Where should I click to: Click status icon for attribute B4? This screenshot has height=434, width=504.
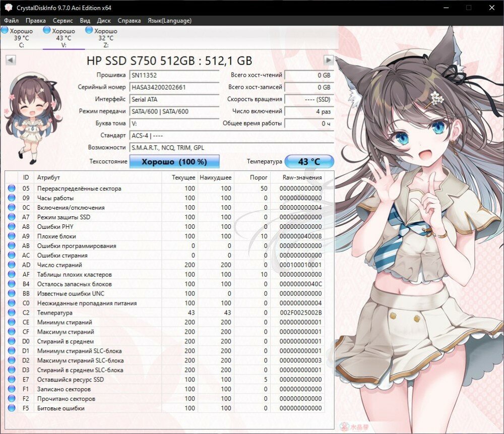click(12, 284)
